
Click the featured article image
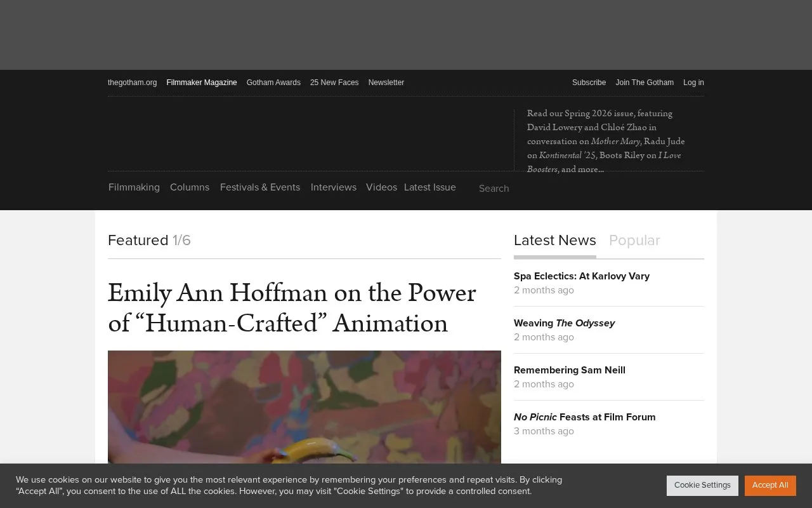tap(304, 407)
